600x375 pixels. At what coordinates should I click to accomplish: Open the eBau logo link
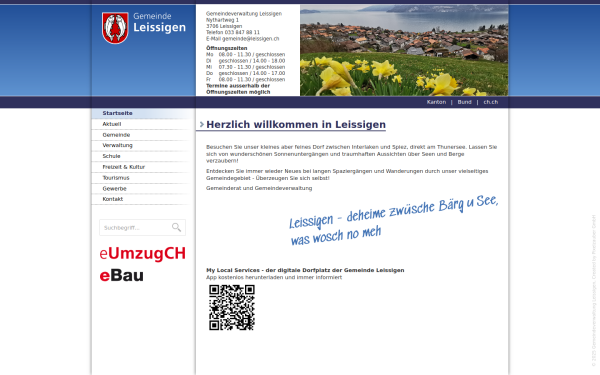click(121, 276)
